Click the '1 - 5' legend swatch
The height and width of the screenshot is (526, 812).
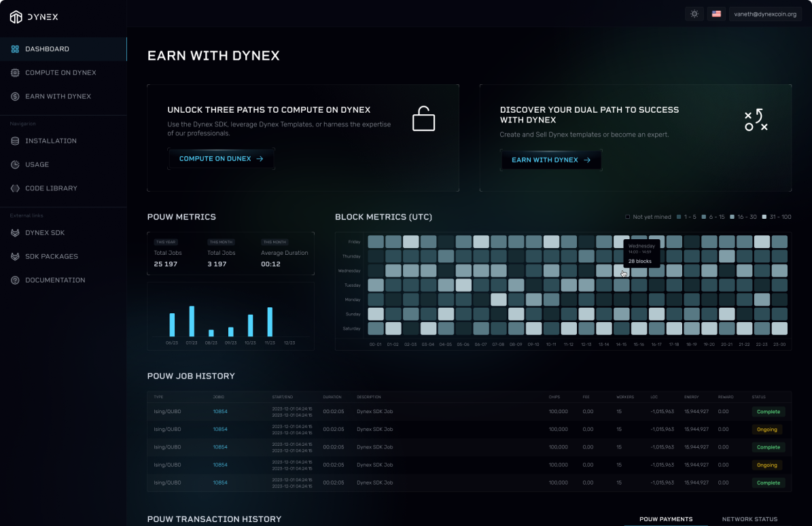click(679, 217)
